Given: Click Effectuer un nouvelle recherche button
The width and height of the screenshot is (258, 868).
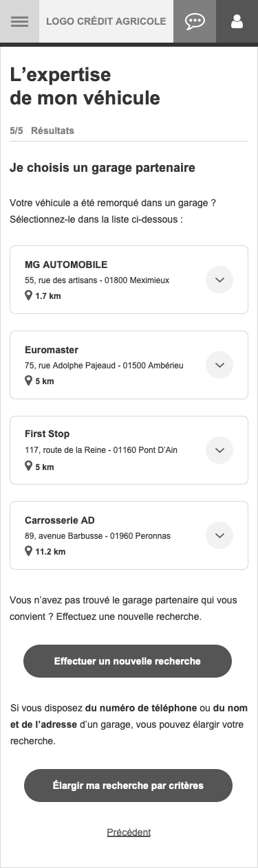Looking at the screenshot, I should click(128, 661).
